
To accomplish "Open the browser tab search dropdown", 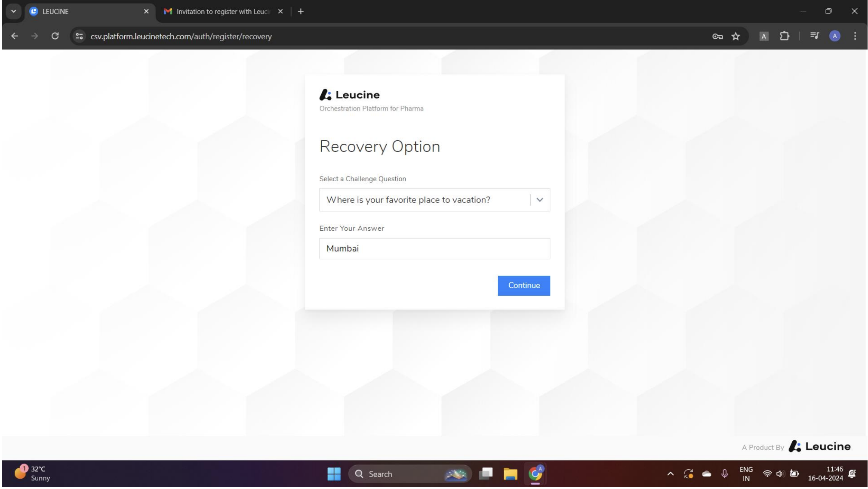I will point(12,11).
